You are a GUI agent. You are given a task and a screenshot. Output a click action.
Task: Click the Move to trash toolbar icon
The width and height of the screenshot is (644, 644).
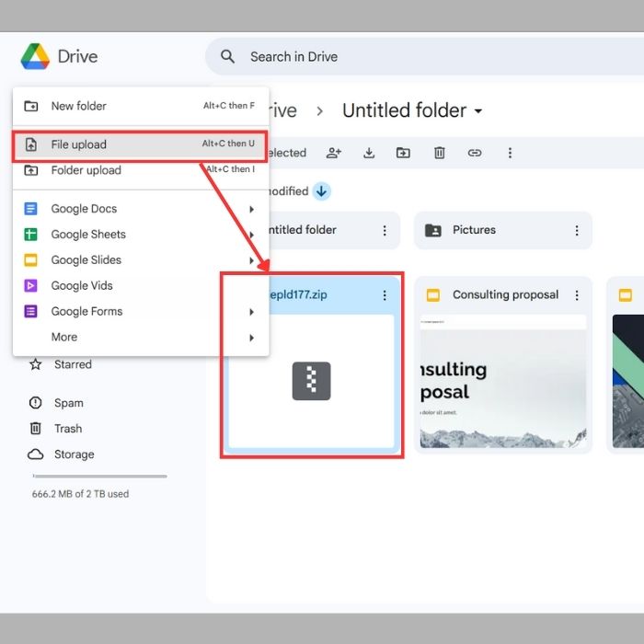(440, 153)
